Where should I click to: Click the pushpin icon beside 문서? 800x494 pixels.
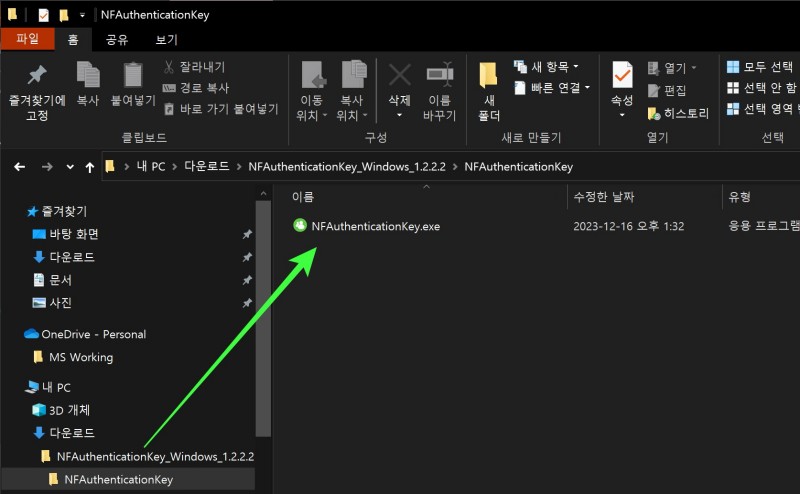coord(247,280)
